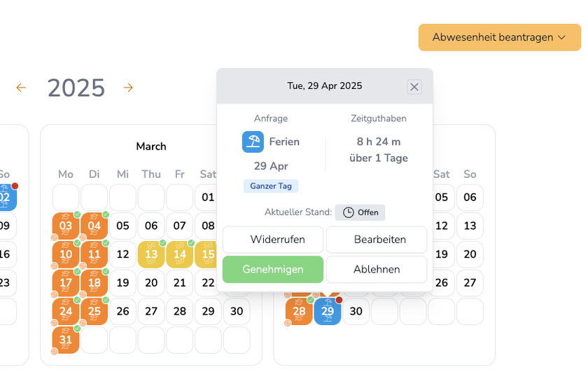588x372 pixels.
Task: Select March 26 calendar day
Action: pos(122,311)
